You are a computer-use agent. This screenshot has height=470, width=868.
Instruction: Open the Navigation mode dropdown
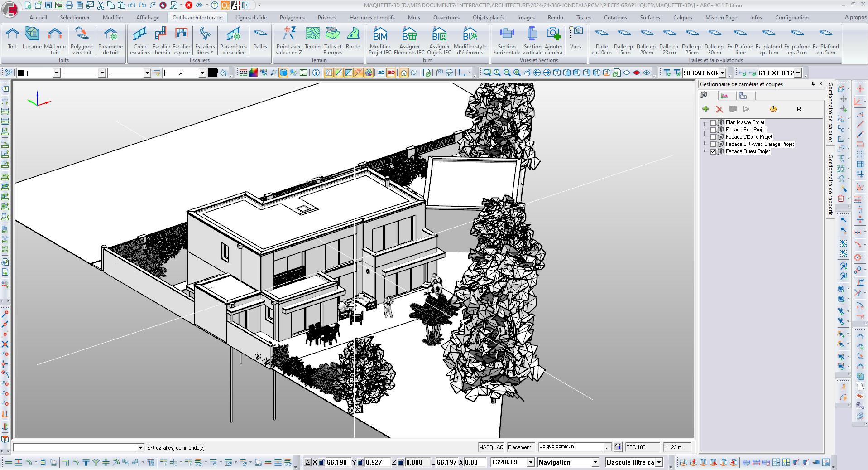tap(595, 462)
